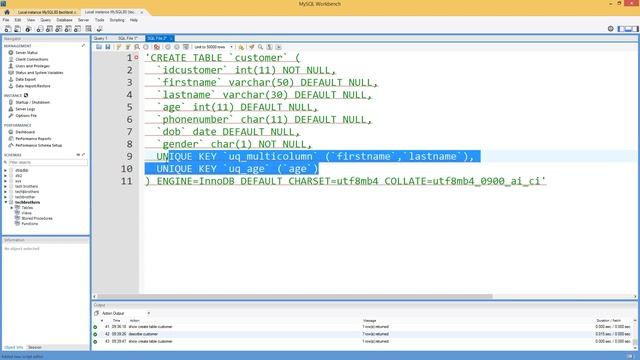Screen dimensions: 640x360
Task: Open inspector for selected object in main toolbar
Action: tap(28, 29)
